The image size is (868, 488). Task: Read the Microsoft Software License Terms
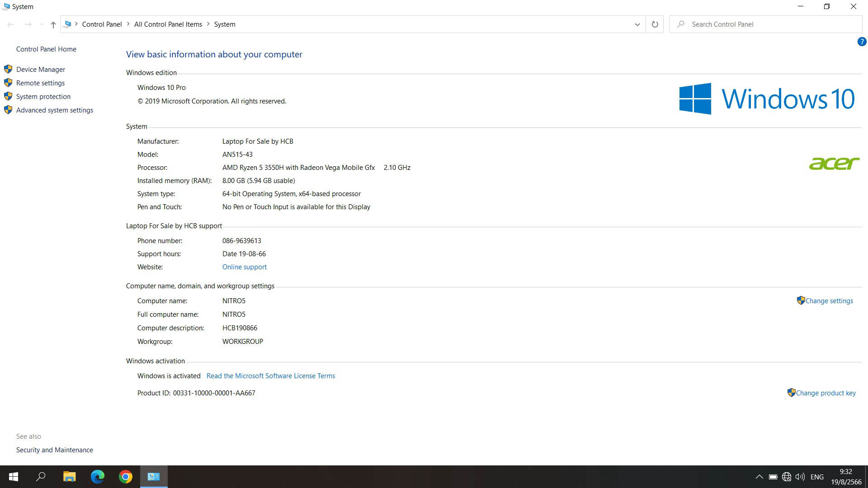(x=271, y=376)
